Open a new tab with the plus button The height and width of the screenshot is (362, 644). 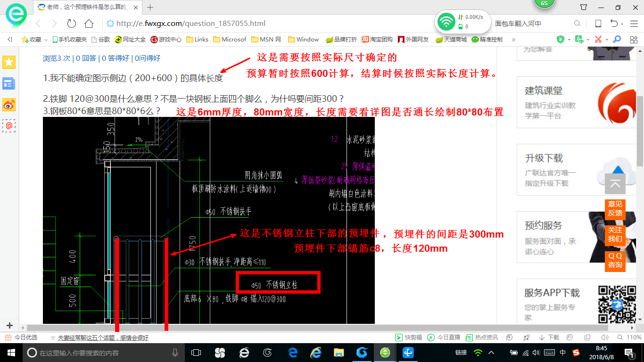click(x=150, y=7)
